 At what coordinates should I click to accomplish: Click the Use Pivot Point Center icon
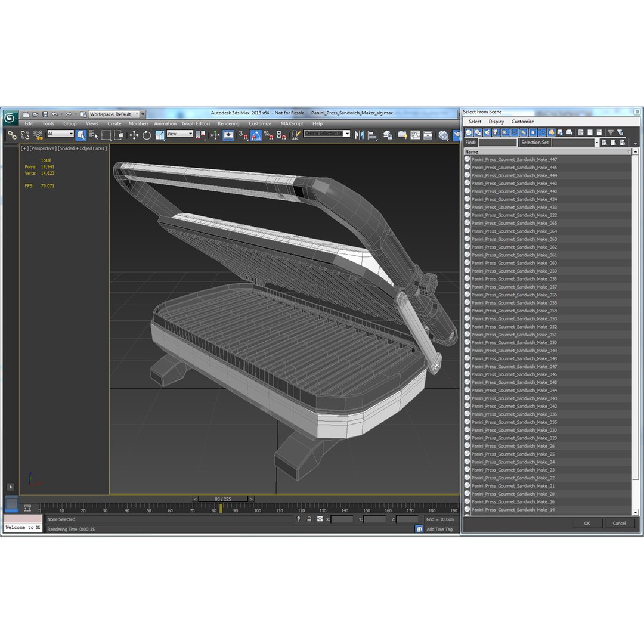click(x=200, y=135)
